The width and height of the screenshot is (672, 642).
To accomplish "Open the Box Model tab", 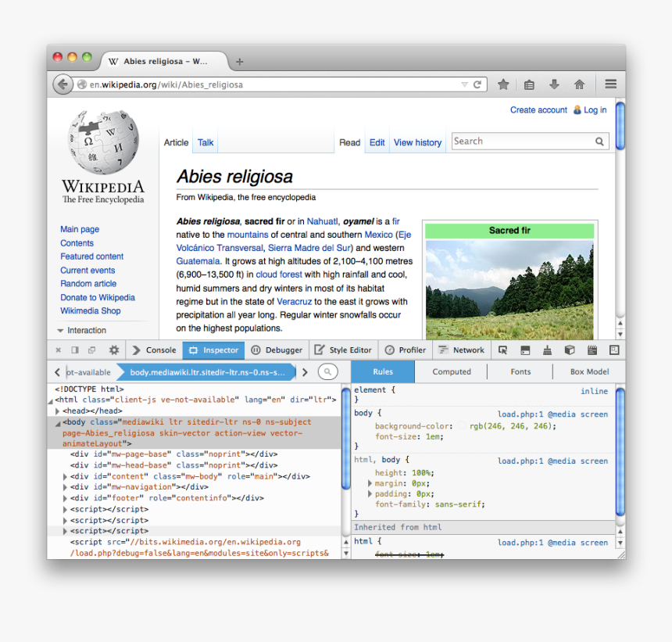I will point(589,371).
